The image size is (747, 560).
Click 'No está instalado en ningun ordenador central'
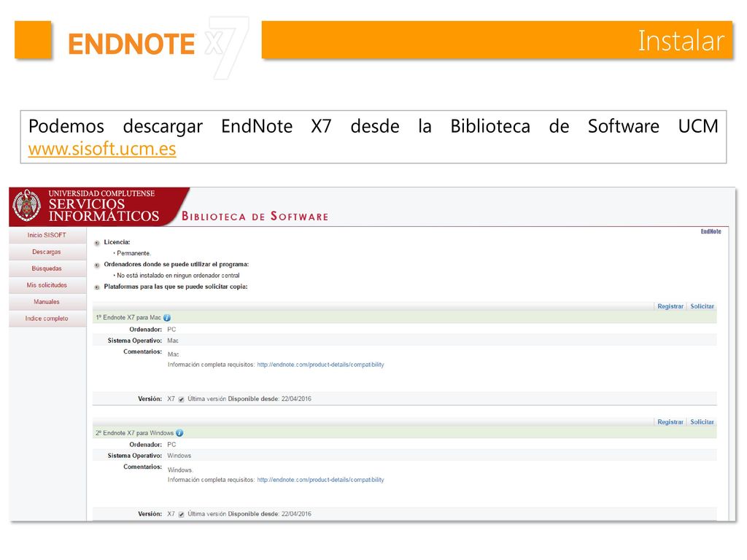(178, 276)
